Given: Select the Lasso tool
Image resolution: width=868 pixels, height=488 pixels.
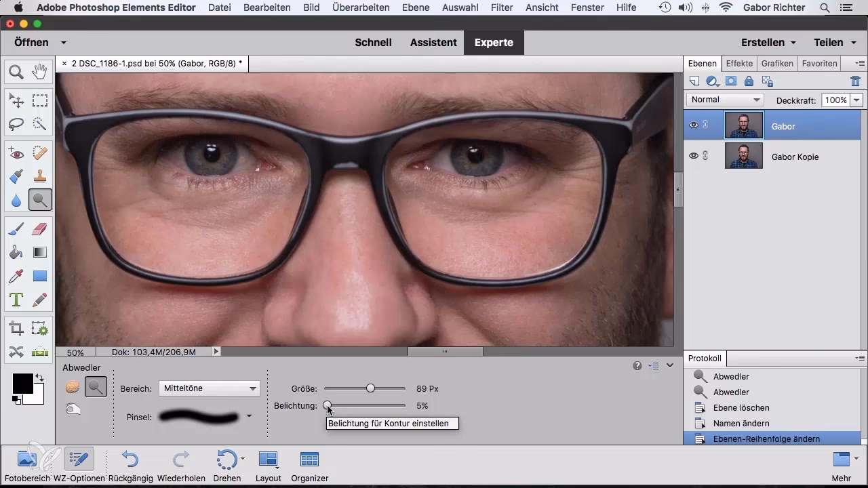Looking at the screenshot, I should 15,123.
